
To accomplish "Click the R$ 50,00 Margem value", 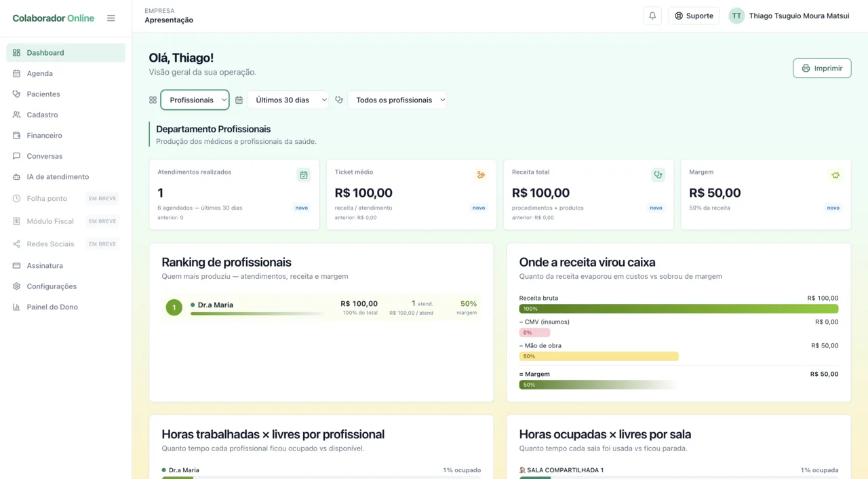I will (x=715, y=193).
